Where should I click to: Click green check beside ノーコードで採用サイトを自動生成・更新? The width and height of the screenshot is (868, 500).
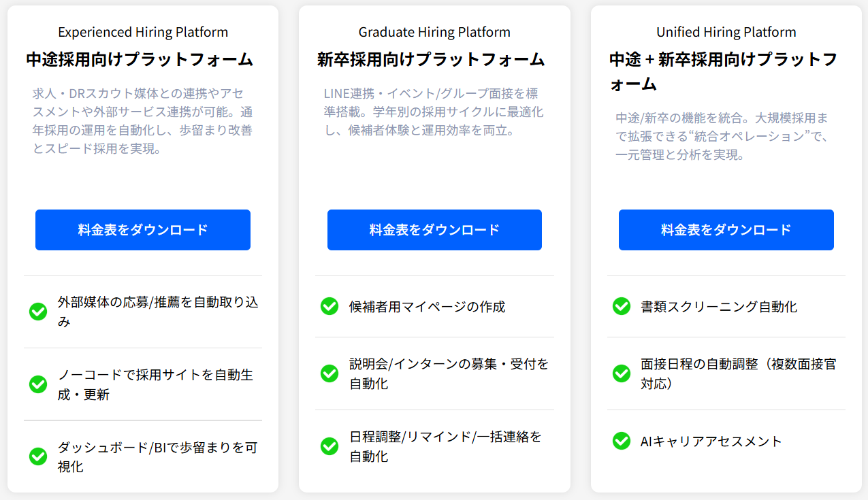point(38,384)
